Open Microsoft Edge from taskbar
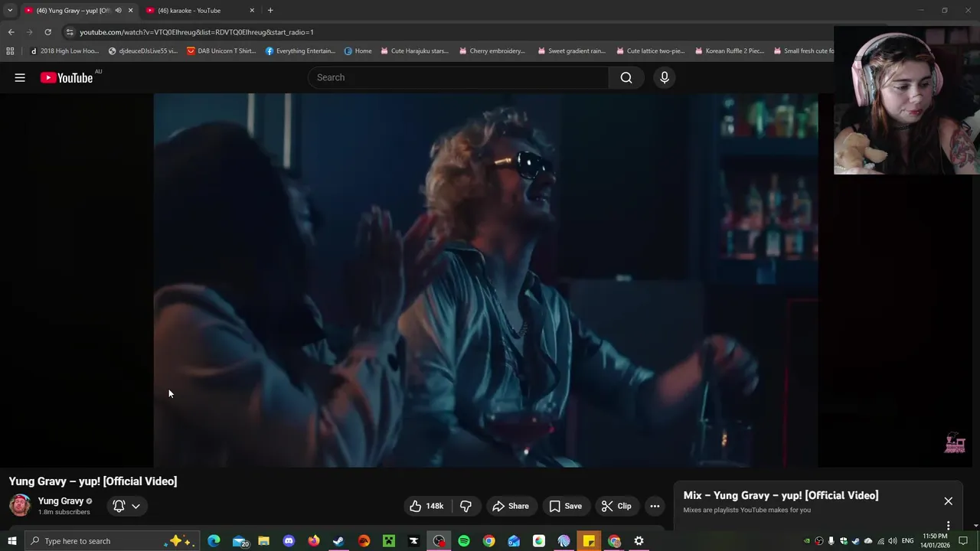 (x=214, y=541)
